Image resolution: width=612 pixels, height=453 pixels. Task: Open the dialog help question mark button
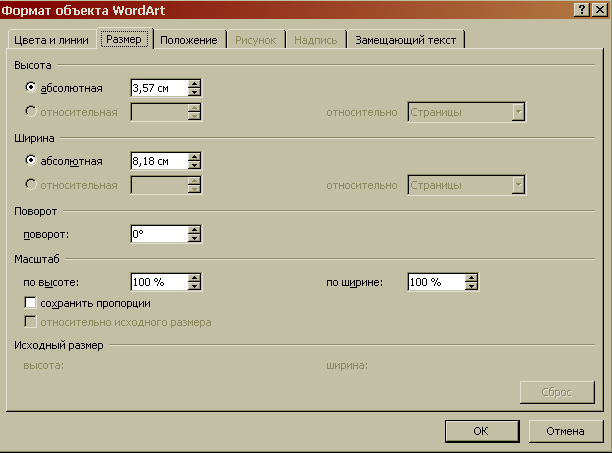tap(582, 9)
